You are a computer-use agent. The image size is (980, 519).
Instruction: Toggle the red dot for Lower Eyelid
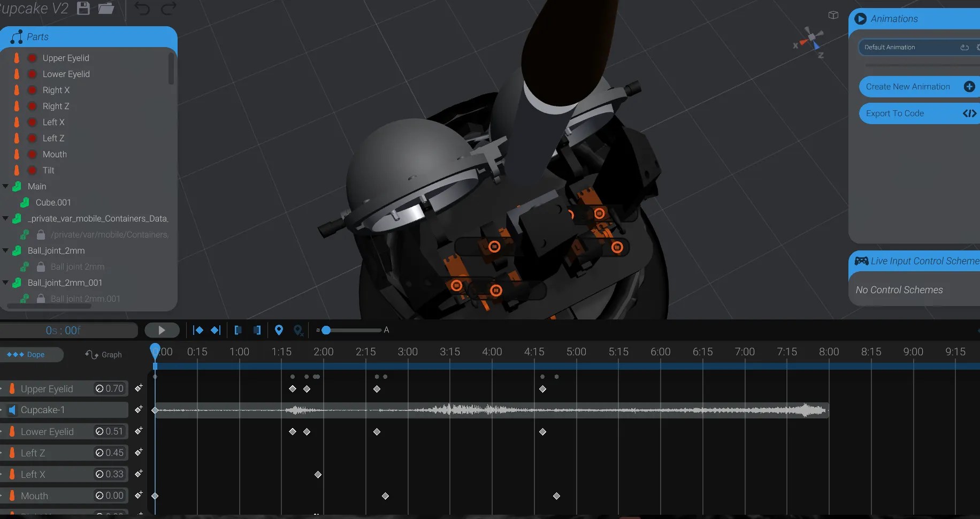tap(32, 74)
